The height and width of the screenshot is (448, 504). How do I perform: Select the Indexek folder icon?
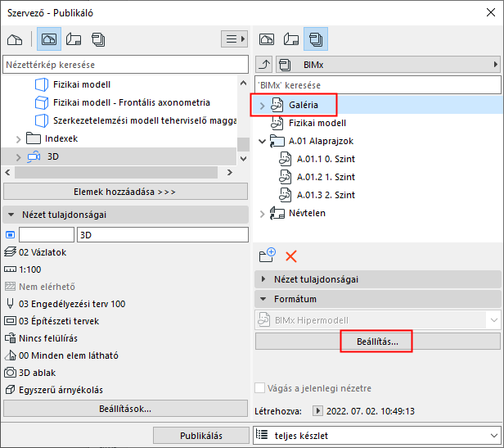pyautogui.click(x=34, y=138)
